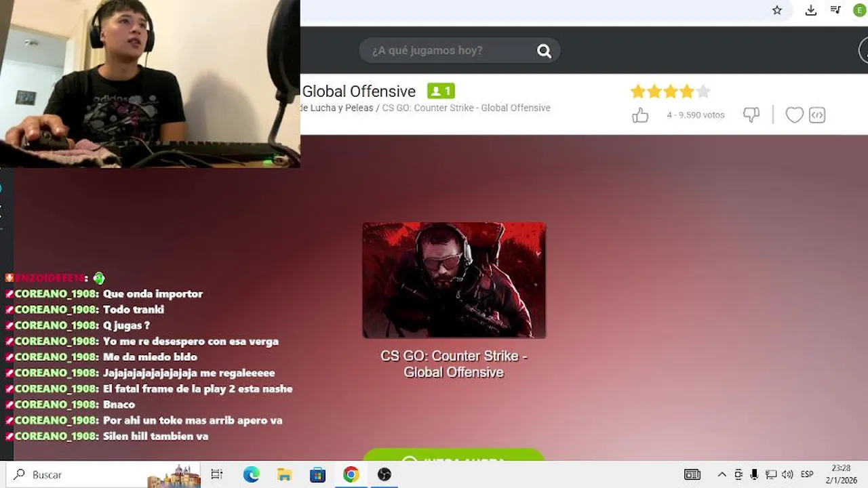Rate the game with the fifth gray star

point(703,91)
